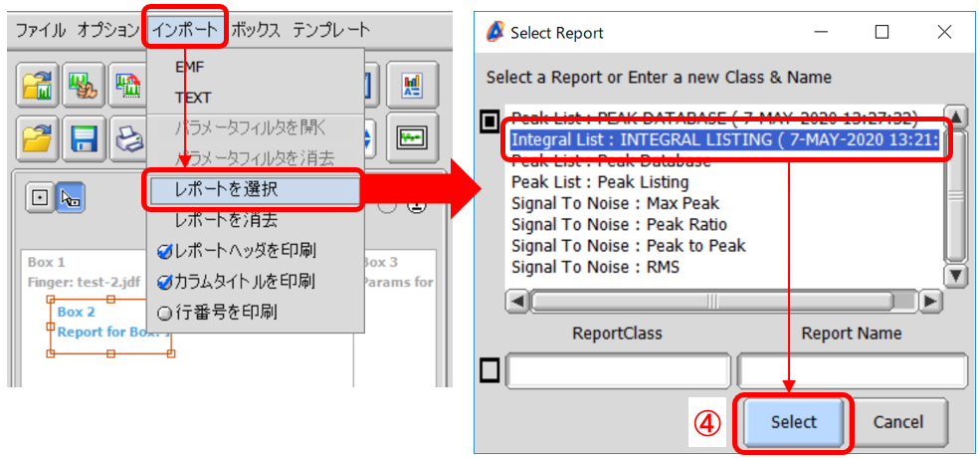Select the レポートを選択 menu entry
980x458 pixels.
click(x=255, y=189)
